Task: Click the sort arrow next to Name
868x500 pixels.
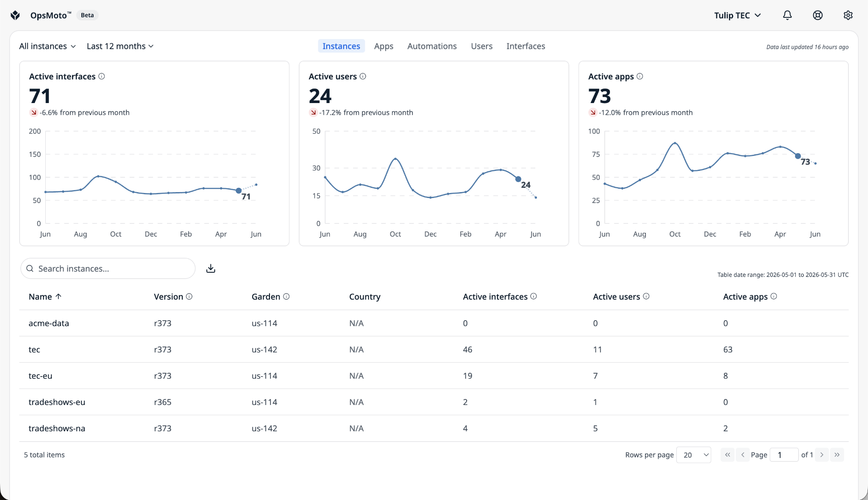Action: click(58, 296)
